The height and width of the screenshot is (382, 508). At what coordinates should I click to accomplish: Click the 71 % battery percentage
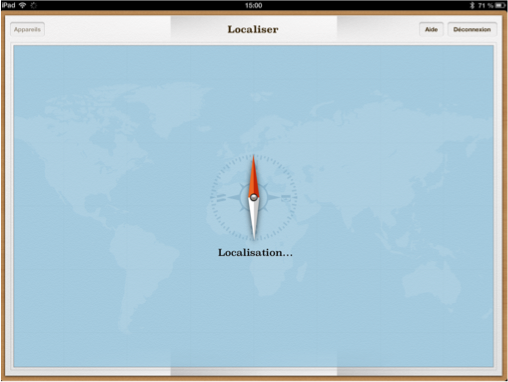pos(485,5)
